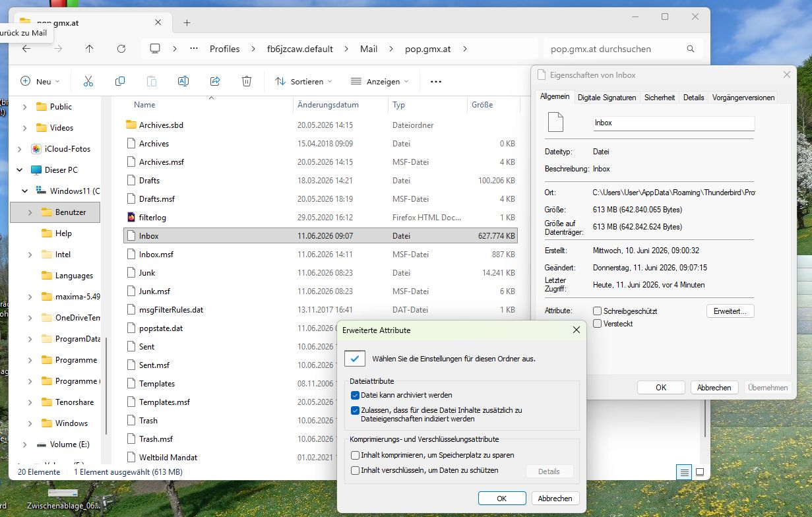The height and width of the screenshot is (517, 812).
Task: Select the Weltbild Mandat file
Action: 321,457
